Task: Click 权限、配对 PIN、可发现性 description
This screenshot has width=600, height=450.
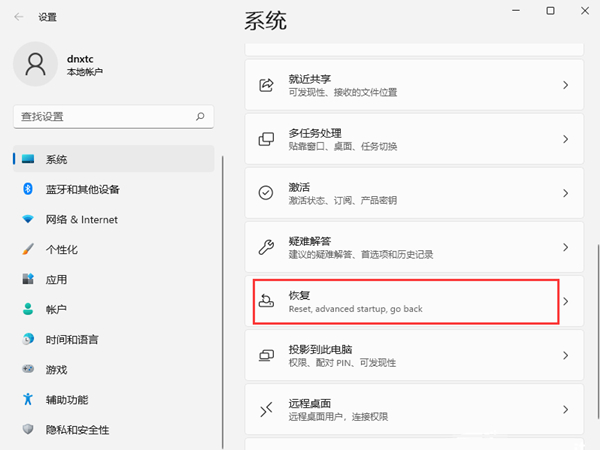Action: [342, 363]
